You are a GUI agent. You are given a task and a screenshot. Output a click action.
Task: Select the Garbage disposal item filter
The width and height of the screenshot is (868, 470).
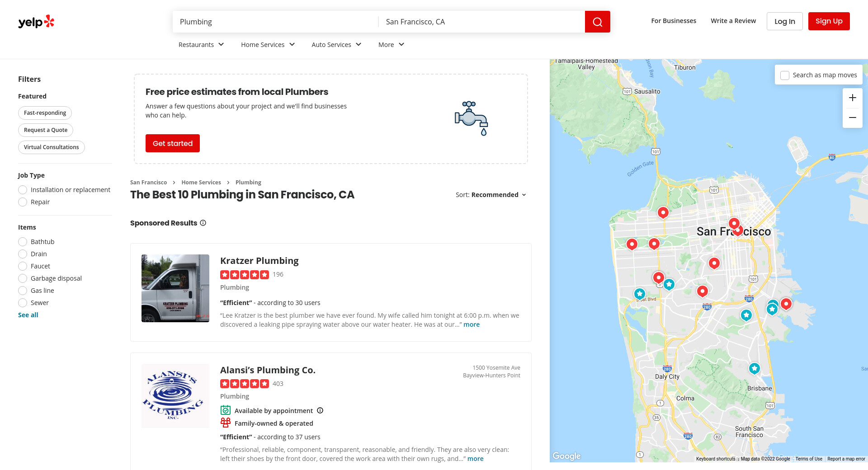coord(23,278)
